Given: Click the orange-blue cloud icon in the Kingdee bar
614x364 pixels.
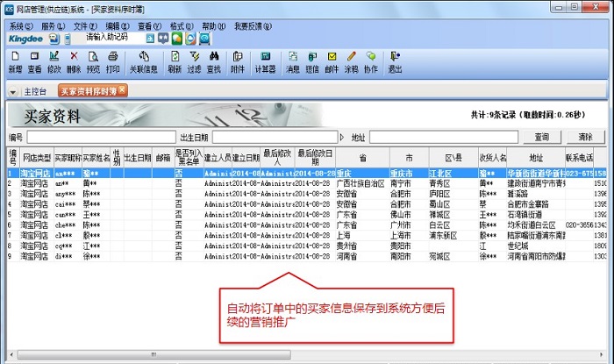Looking at the screenshot, I should pos(190,38).
